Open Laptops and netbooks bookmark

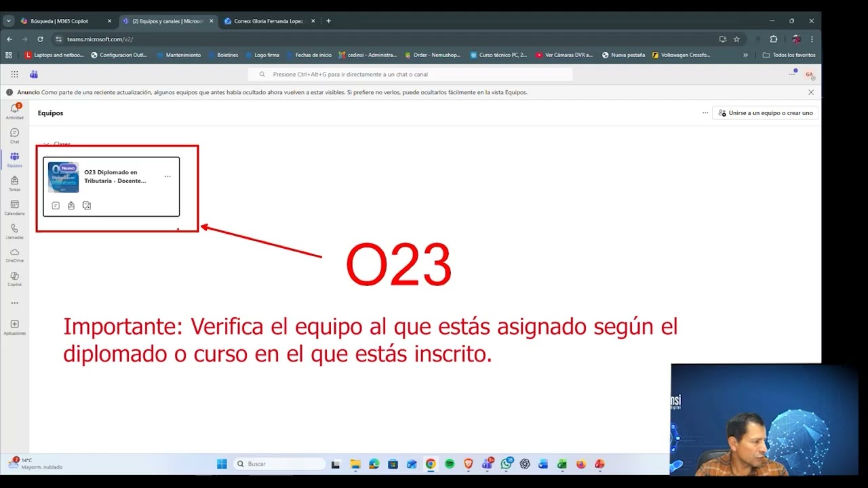click(x=54, y=55)
